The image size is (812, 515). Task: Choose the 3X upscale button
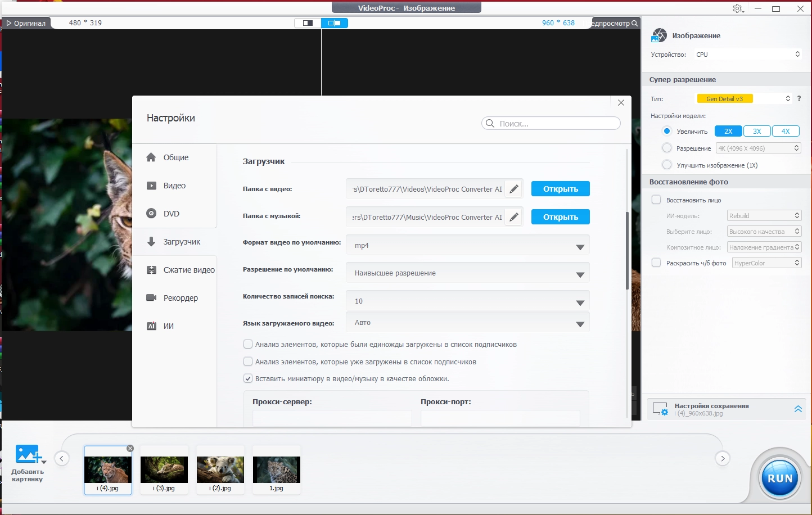click(x=757, y=131)
